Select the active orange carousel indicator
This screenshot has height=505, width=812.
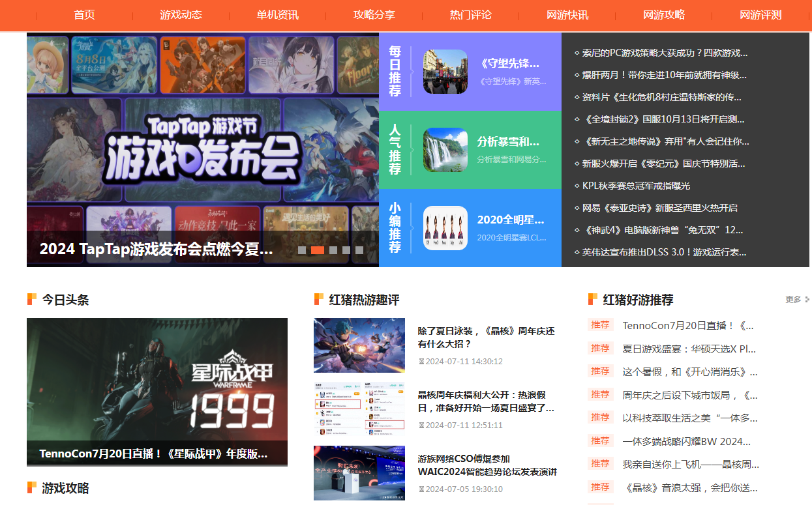click(318, 250)
